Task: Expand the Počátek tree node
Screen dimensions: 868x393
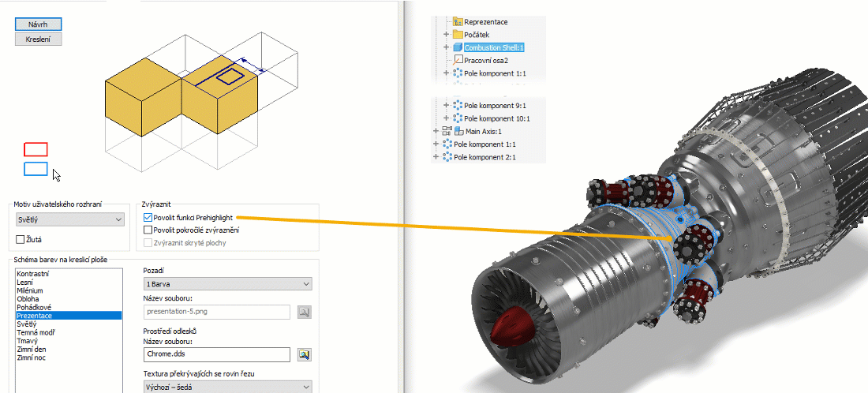Action: (446, 35)
